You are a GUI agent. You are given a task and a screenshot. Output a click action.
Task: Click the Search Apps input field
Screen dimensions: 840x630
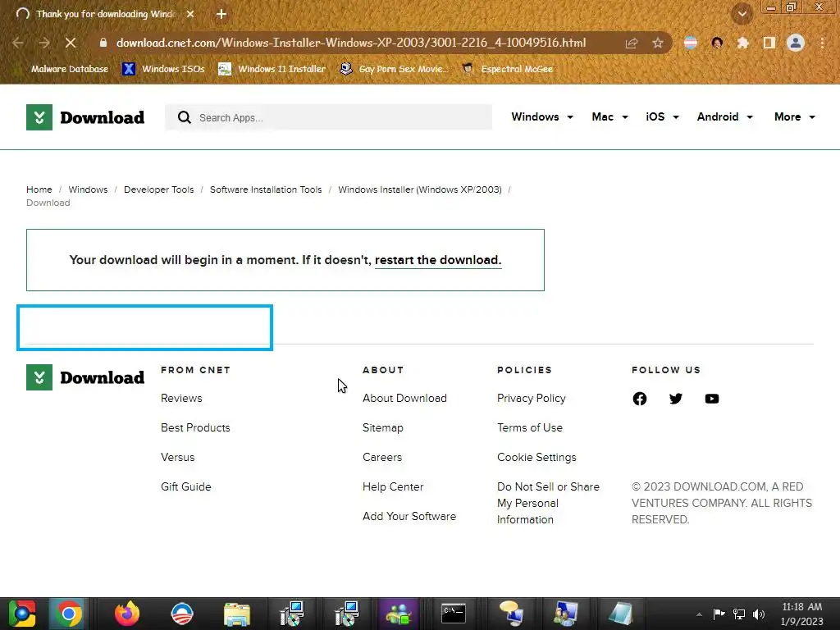pyautogui.click(x=328, y=117)
